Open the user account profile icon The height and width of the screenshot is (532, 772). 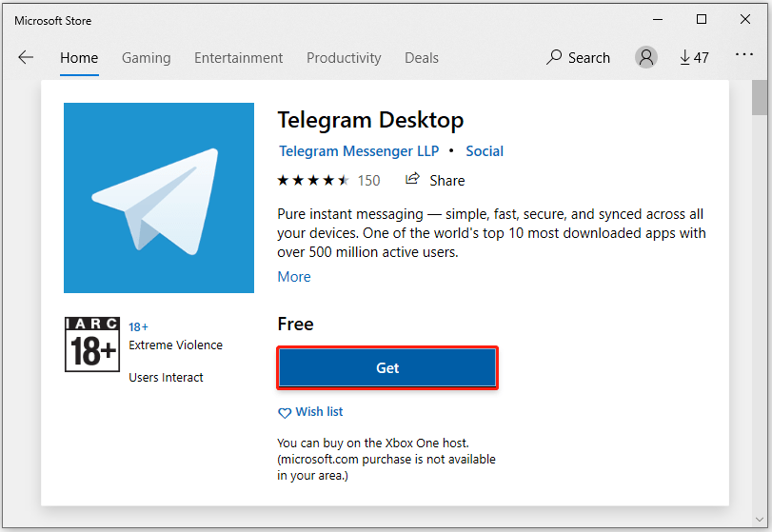646,57
